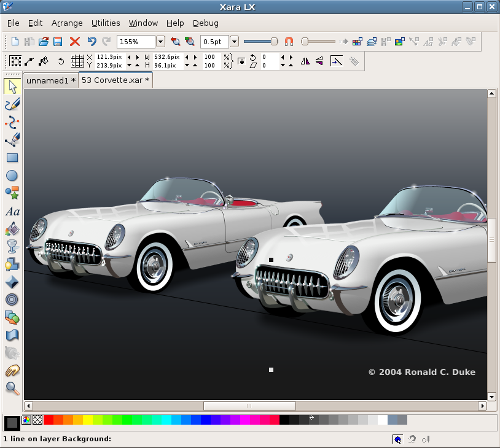
Task: Toggle lock aspect ratio button
Action: coord(241,61)
